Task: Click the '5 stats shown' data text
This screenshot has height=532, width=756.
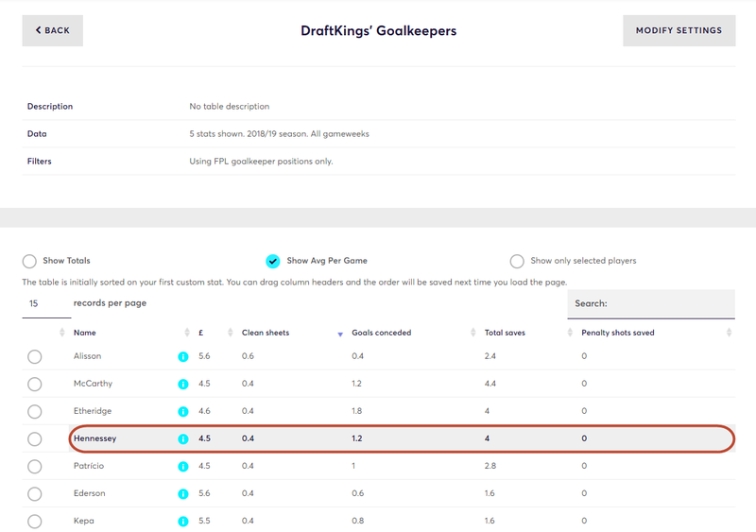Action: point(279,133)
